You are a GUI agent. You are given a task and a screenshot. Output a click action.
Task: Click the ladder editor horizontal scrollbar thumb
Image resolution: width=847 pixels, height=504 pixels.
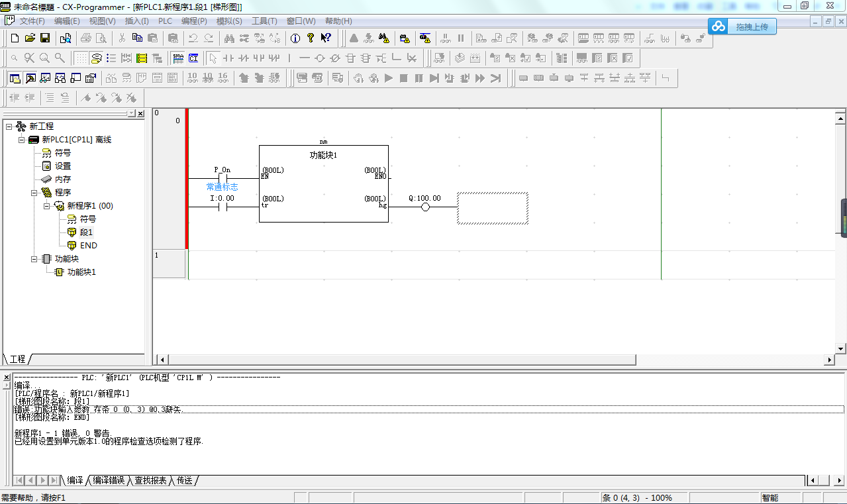pyautogui.click(x=402, y=360)
